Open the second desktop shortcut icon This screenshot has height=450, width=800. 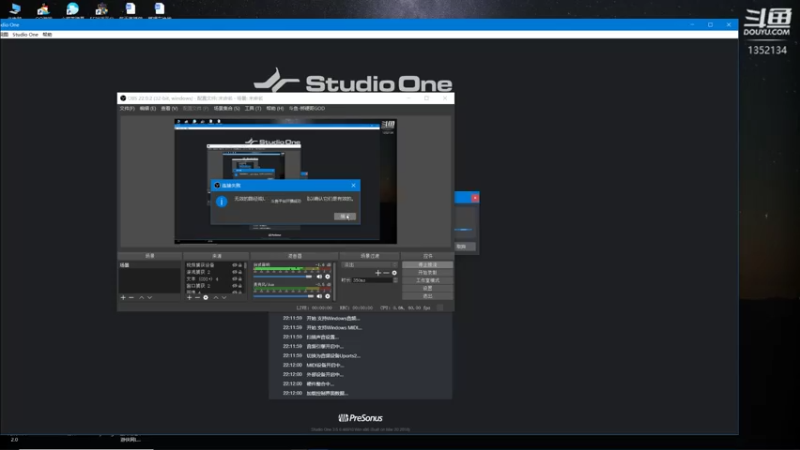click(43, 9)
